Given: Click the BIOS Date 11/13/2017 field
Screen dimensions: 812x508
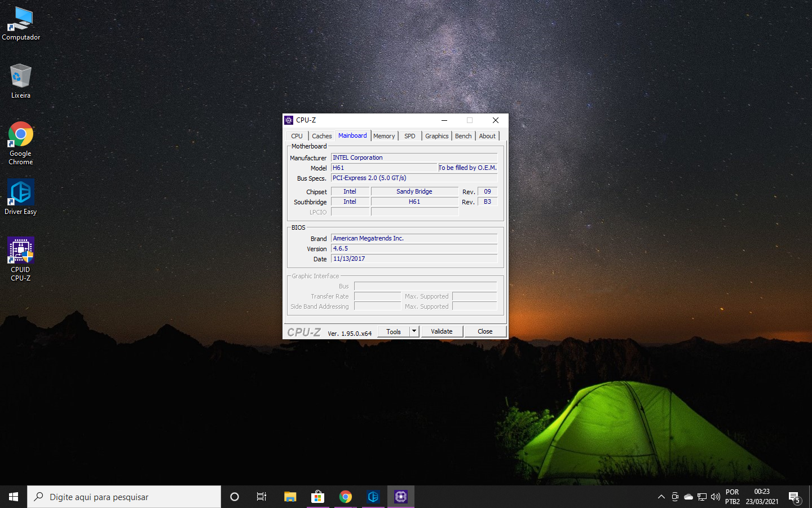Looking at the screenshot, I should click(414, 259).
